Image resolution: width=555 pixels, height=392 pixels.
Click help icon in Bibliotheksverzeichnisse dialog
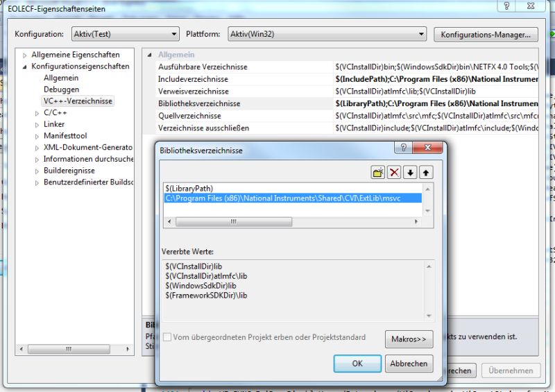tap(403, 147)
